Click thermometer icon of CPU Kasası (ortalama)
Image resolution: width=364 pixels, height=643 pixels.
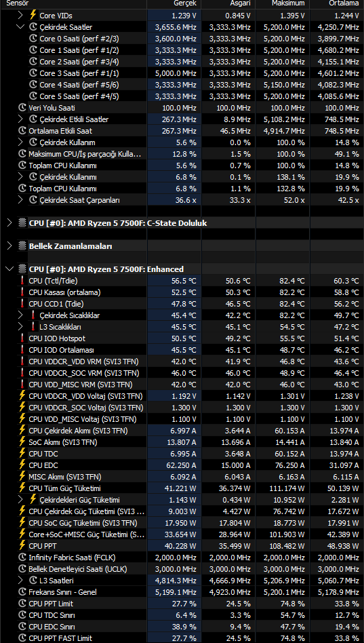22,292
